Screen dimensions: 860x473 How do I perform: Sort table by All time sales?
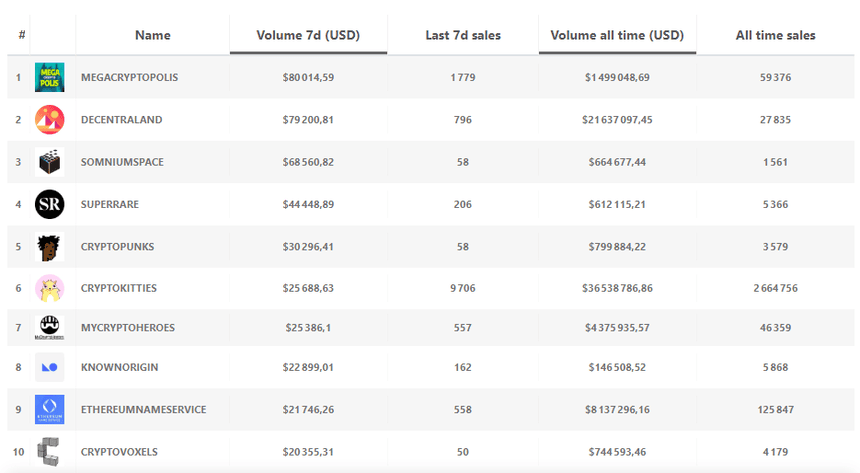(x=775, y=35)
